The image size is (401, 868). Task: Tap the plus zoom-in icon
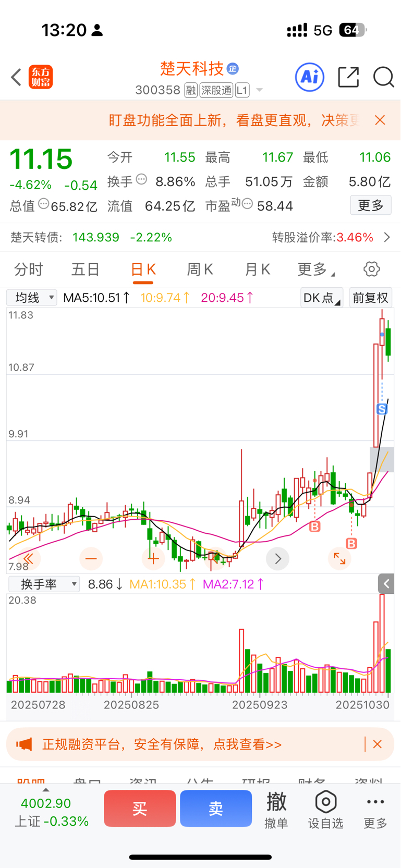coord(153,559)
